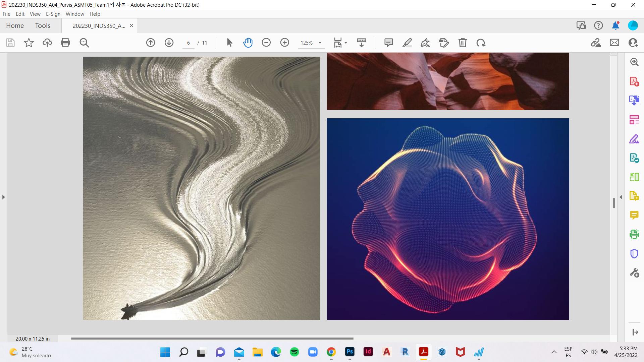The width and height of the screenshot is (644, 362).
Task: Activate the Selection arrow tool
Action: (229, 43)
